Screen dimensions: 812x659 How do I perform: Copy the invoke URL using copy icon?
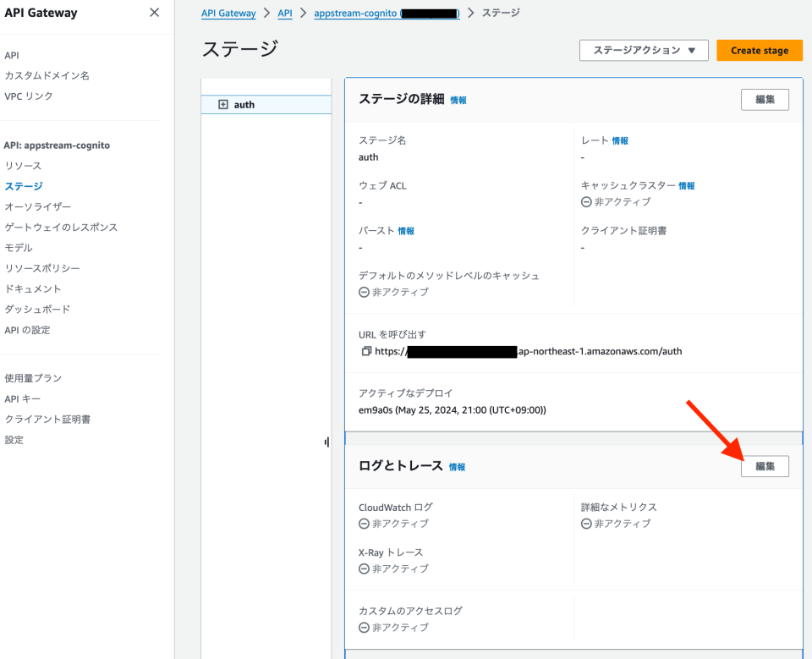[366, 351]
